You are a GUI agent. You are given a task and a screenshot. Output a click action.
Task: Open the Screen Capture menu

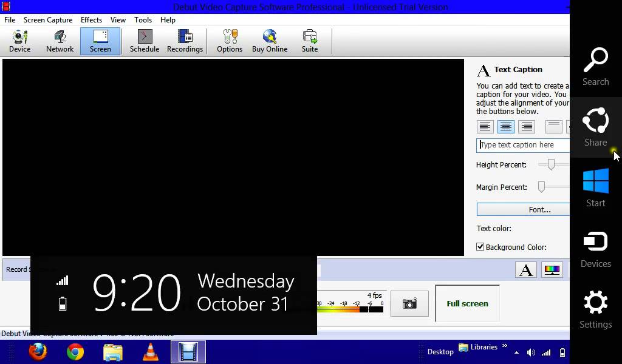48,20
